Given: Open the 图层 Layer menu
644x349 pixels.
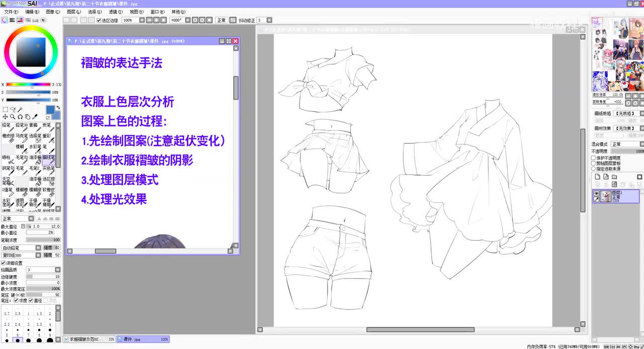Looking at the screenshot, I should [x=74, y=12].
